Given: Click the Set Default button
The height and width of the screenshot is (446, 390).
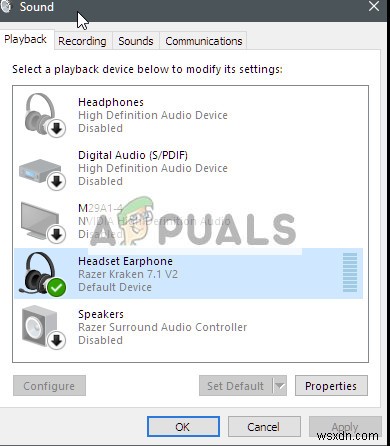Looking at the screenshot, I should [235, 386].
